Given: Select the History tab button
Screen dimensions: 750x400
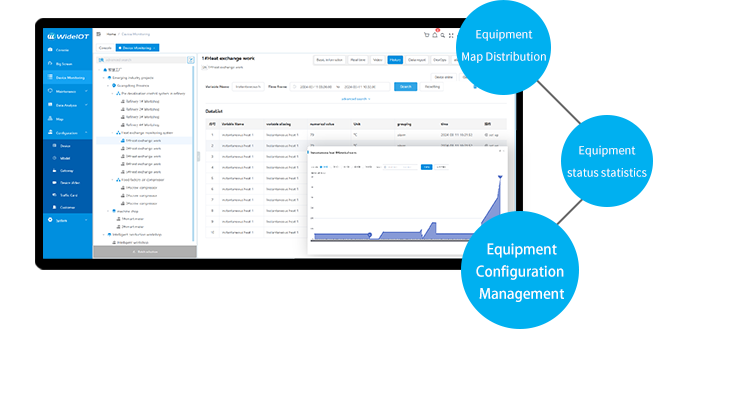Looking at the screenshot, I should coord(395,60).
